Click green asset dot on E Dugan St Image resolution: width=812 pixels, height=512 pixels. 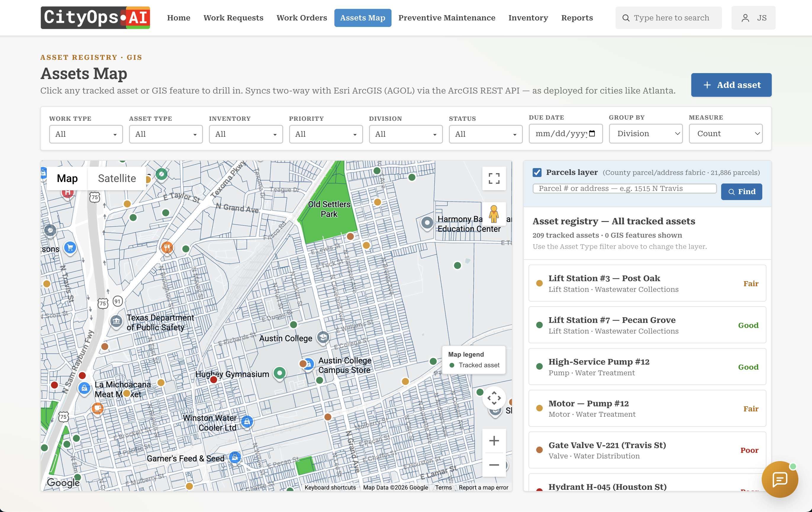click(294, 324)
